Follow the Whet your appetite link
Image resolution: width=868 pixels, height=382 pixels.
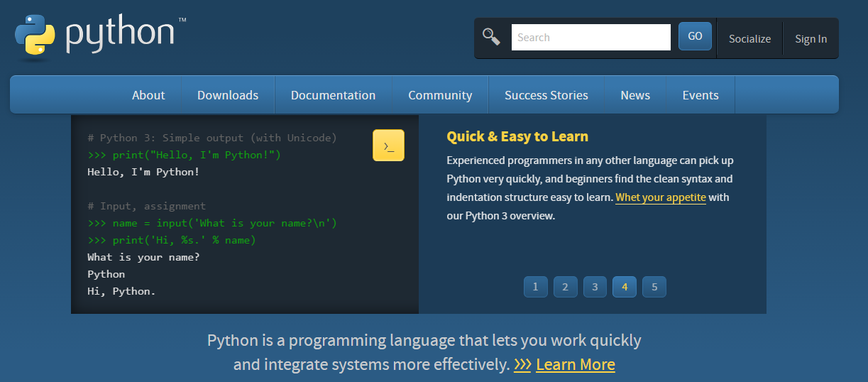coord(661,197)
